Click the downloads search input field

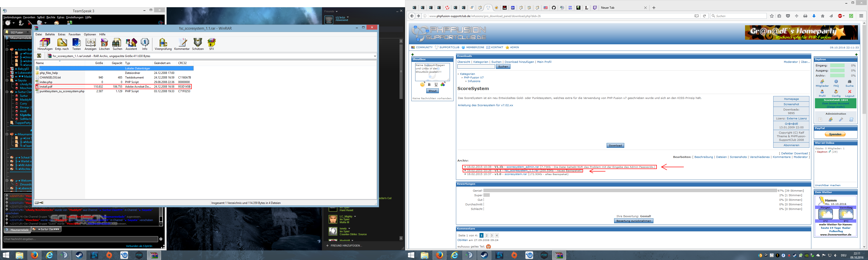point(476,67)
